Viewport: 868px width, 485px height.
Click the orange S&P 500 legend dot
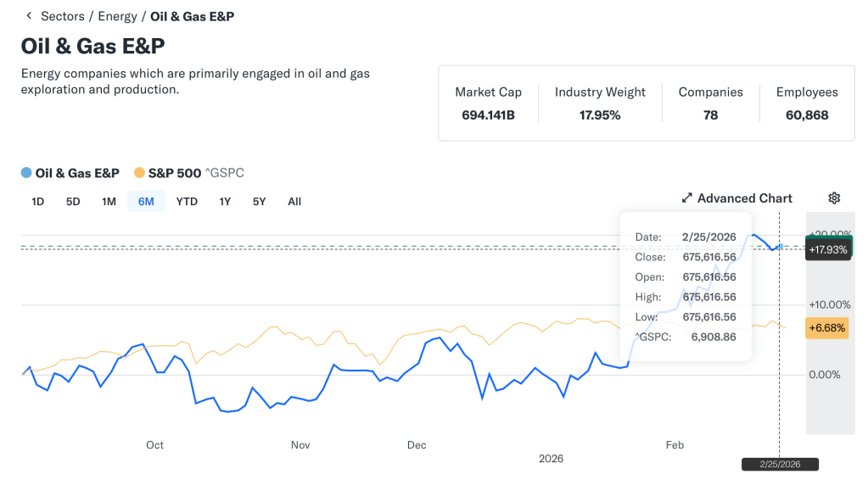139,173
